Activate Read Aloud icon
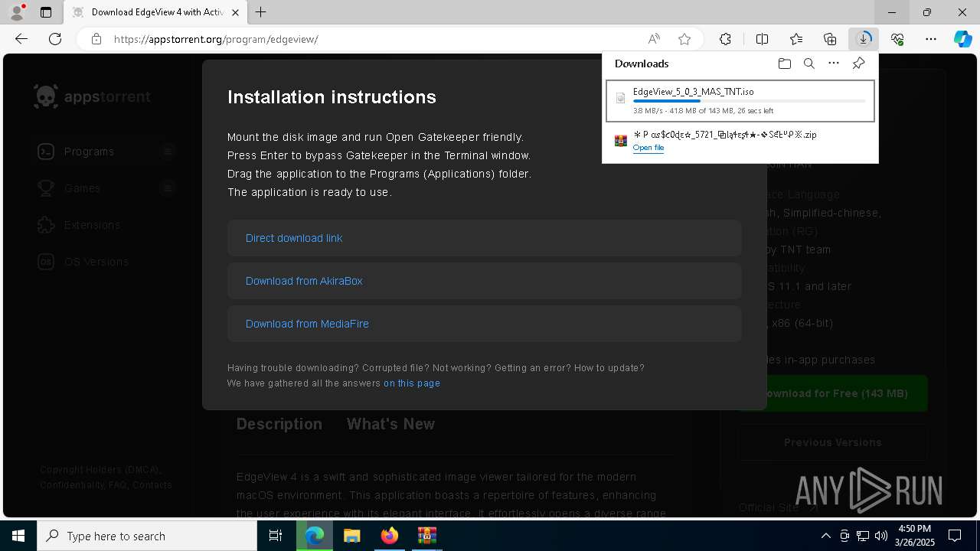Screen dimensions: 980x551 coord(654,39)
